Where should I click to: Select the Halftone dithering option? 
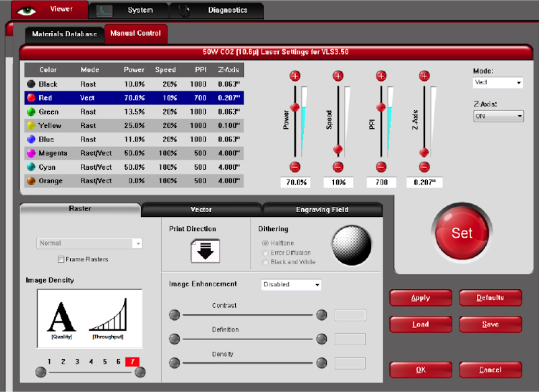coord(265,243)
